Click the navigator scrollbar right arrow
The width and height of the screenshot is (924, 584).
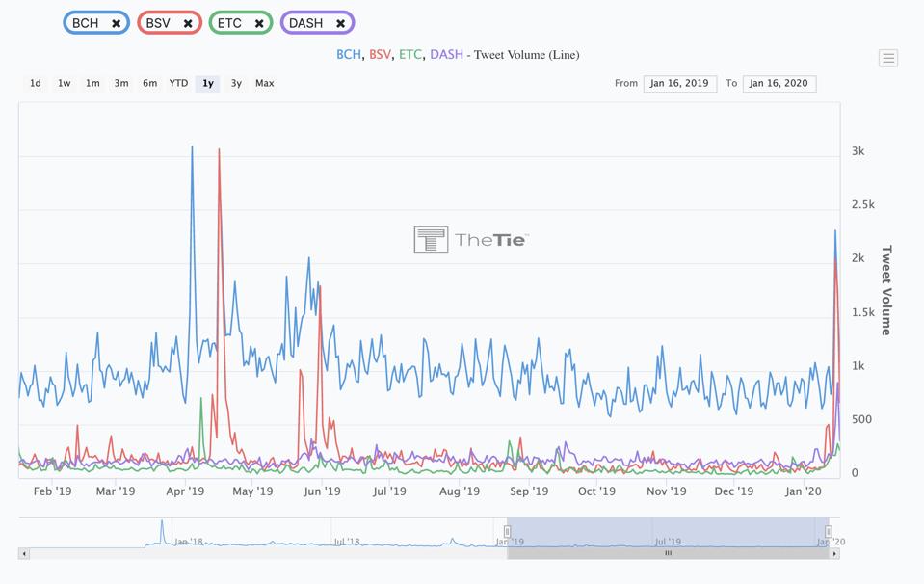click(834, 554)
